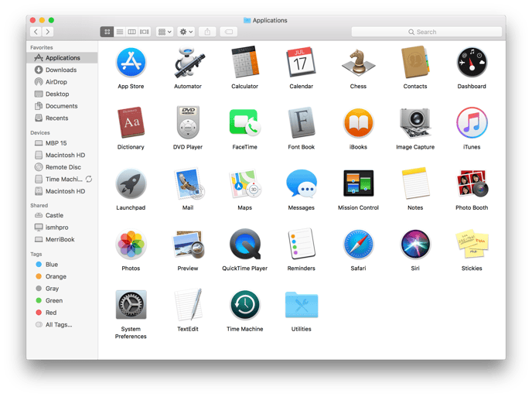Open AirDrop from the sidebar

pos(62,82)
